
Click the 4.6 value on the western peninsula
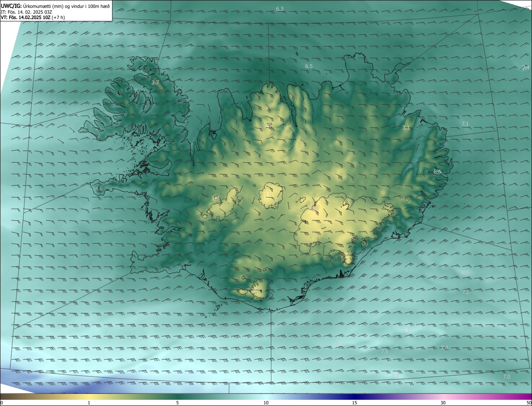tap(99, 188)
